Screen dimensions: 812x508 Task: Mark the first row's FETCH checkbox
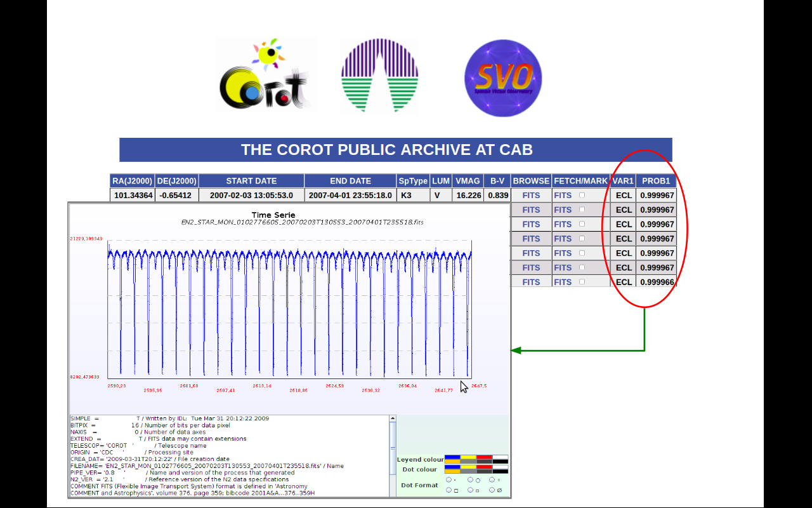click(582, 195)
